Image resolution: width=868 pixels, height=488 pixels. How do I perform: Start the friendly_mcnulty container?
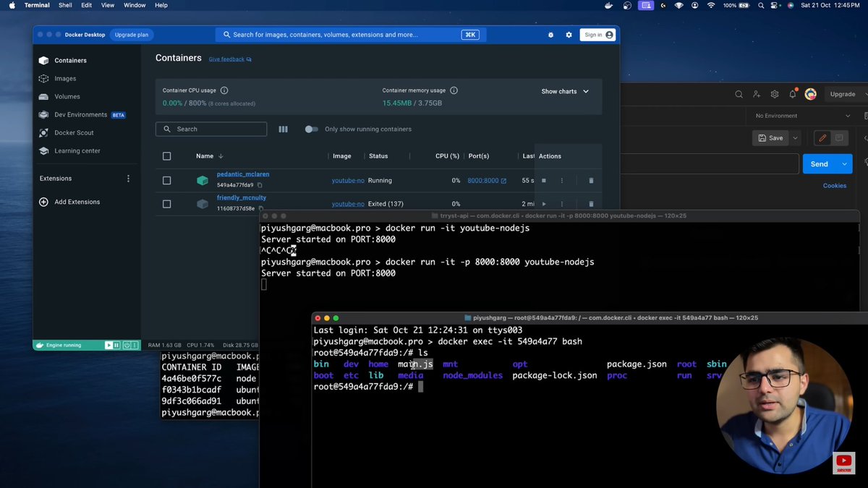[544, 204]
